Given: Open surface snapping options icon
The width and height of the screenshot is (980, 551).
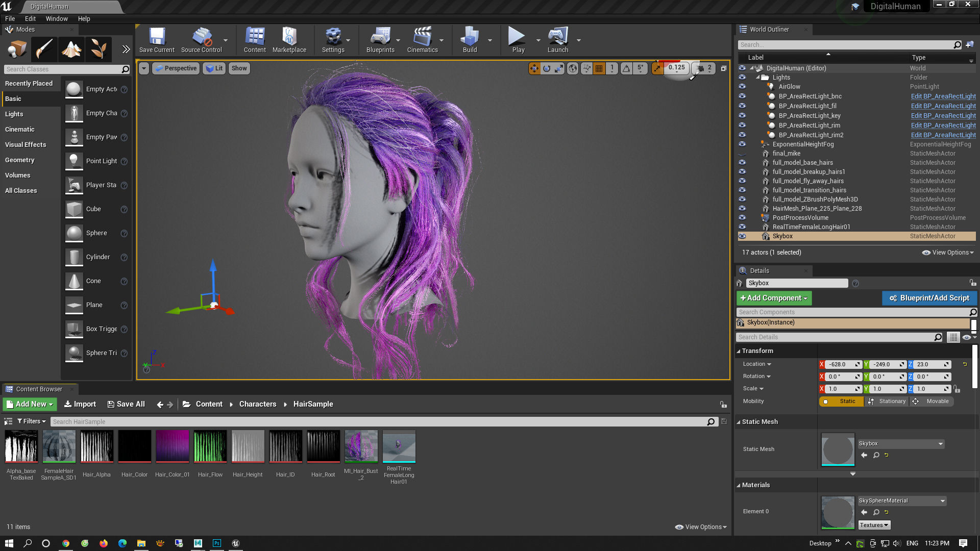Looking at the screenshot, I should (586, 68).
